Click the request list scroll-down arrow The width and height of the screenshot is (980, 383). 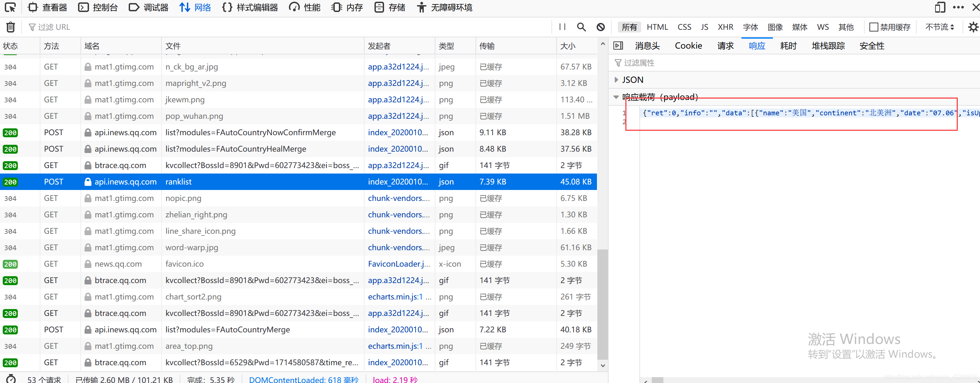point(602,366)
